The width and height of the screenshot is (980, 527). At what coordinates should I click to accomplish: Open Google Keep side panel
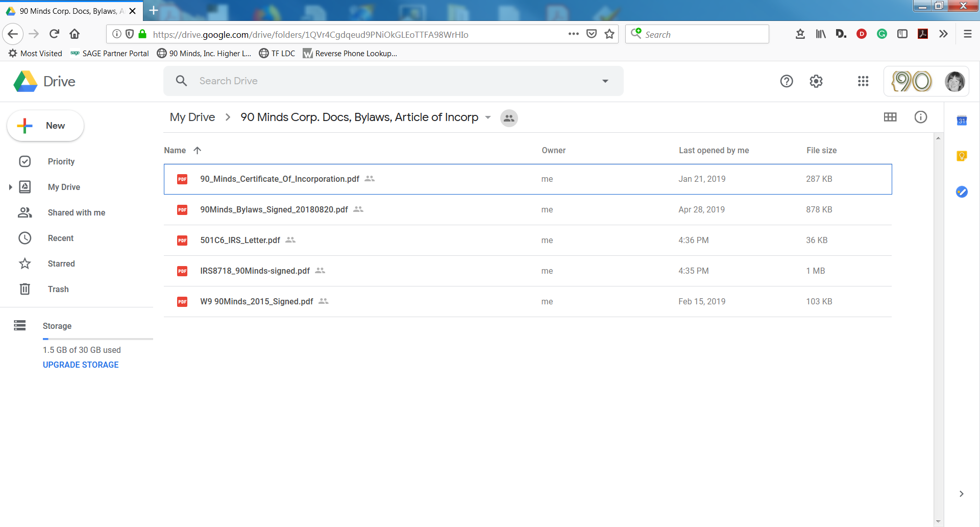coord(962,156)
